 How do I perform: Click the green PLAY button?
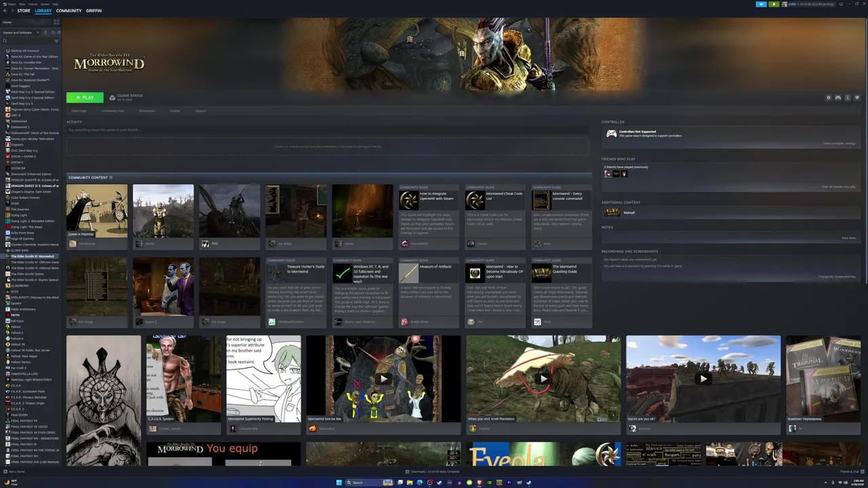[85, 98]
